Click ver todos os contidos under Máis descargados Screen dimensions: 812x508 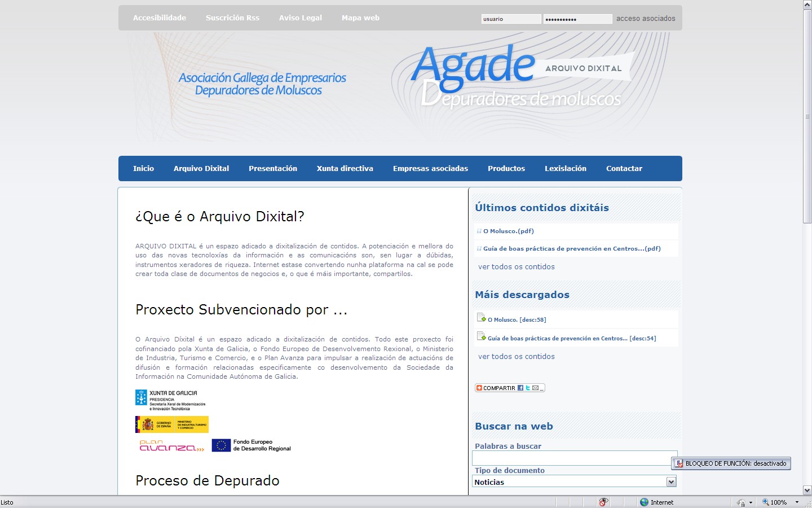[517, 356]
